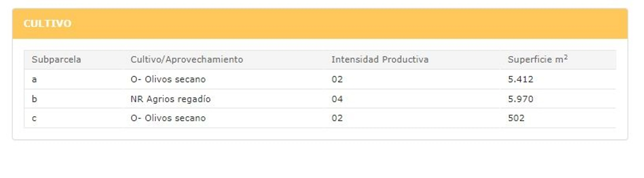Click intensity 02 in row a
The image size is (644, 178).
click(x=337, y=79)
